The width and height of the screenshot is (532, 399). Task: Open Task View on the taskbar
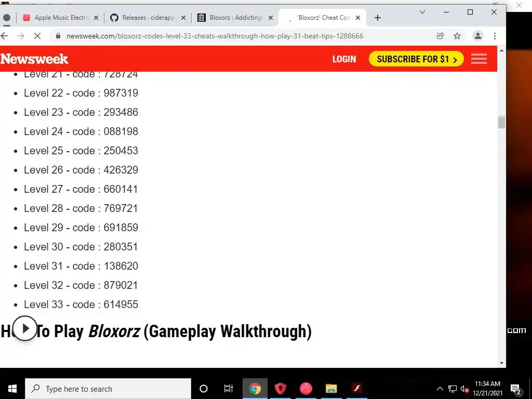click(229, 389)
